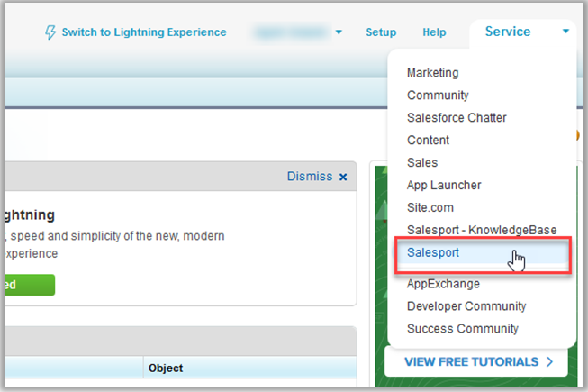Open AppExchange from the menu

coord(443,284)
